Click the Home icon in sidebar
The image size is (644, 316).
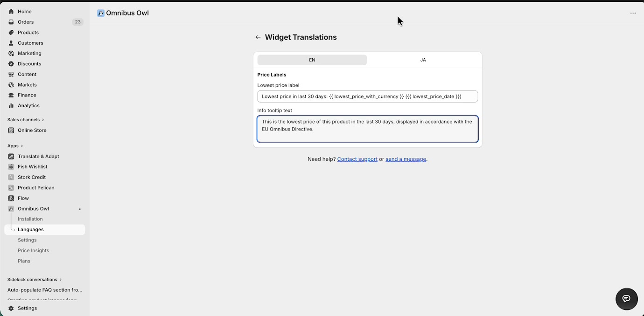point(11,11)
